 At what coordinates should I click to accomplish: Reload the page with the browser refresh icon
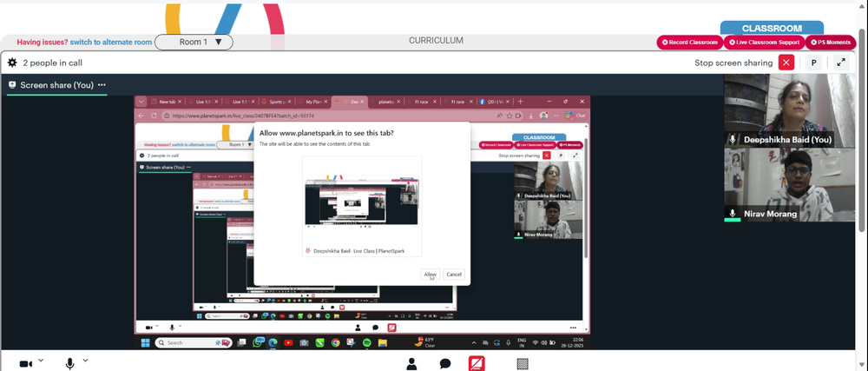(154, 116)
